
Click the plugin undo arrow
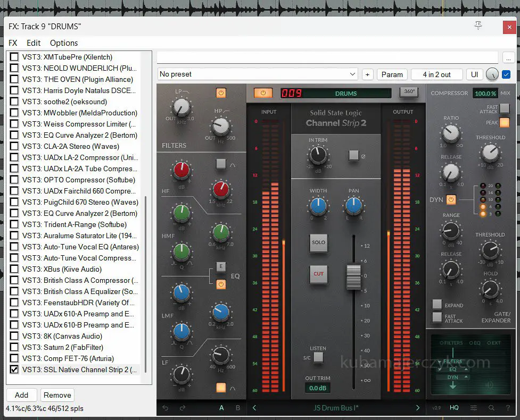(166, 408)
